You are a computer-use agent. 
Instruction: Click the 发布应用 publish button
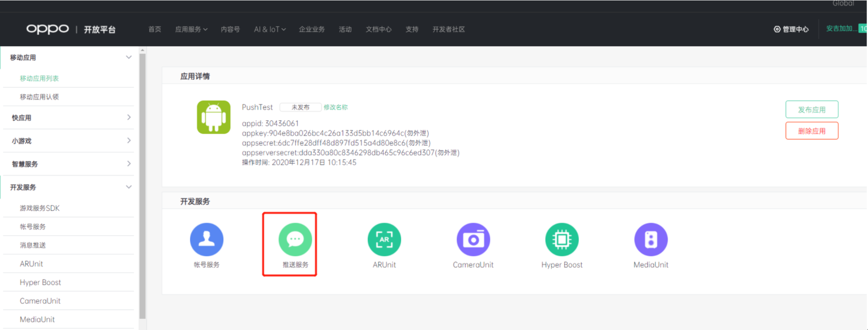[812, 110]
